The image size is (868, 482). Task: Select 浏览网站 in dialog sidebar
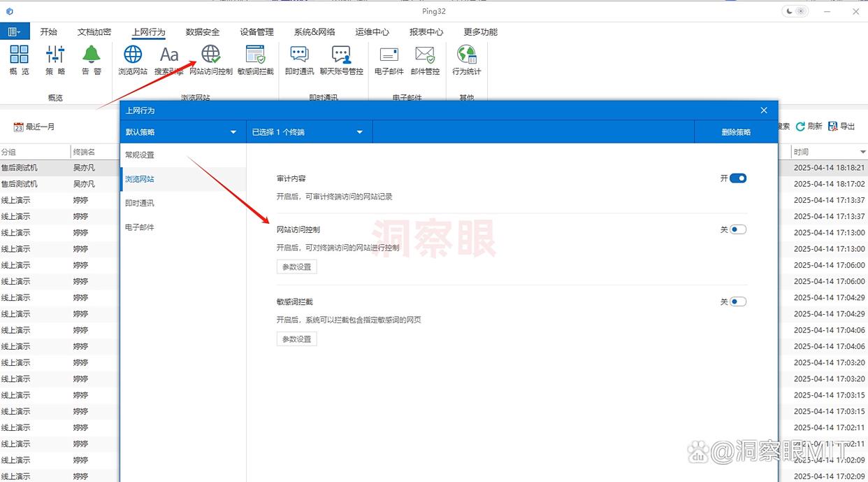183,179
